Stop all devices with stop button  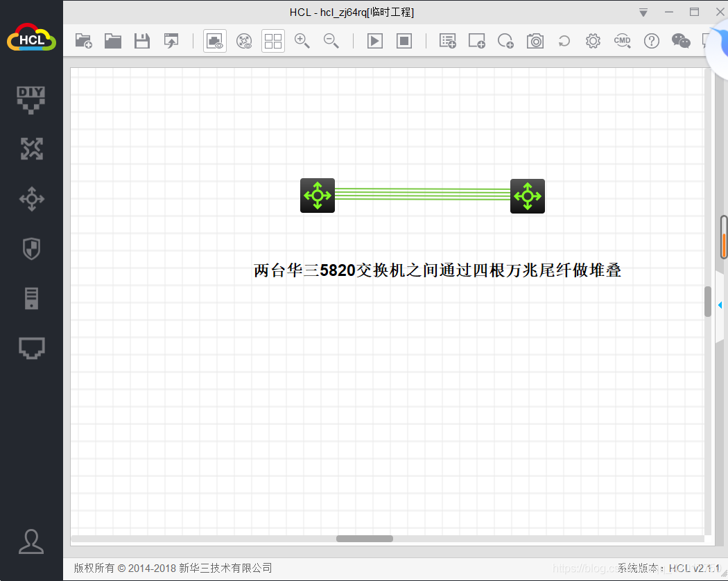404,41
